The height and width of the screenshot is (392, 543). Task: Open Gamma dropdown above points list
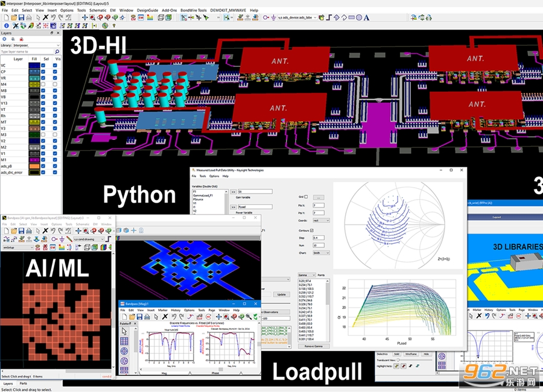[306, 275]
